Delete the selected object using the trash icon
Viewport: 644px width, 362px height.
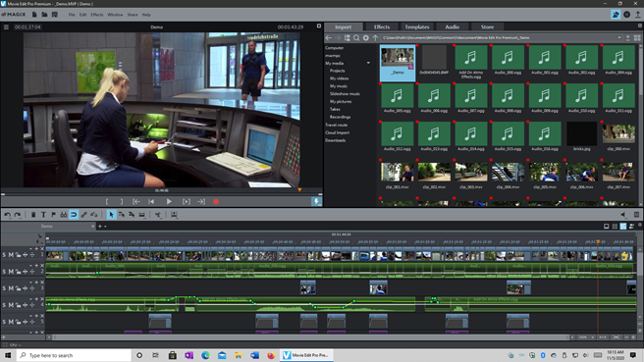pos(33,215)
